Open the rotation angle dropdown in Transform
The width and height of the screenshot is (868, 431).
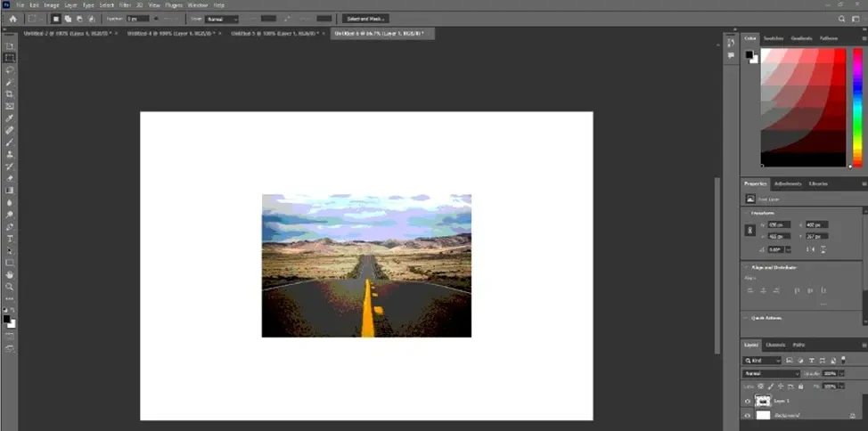(789, 249)
